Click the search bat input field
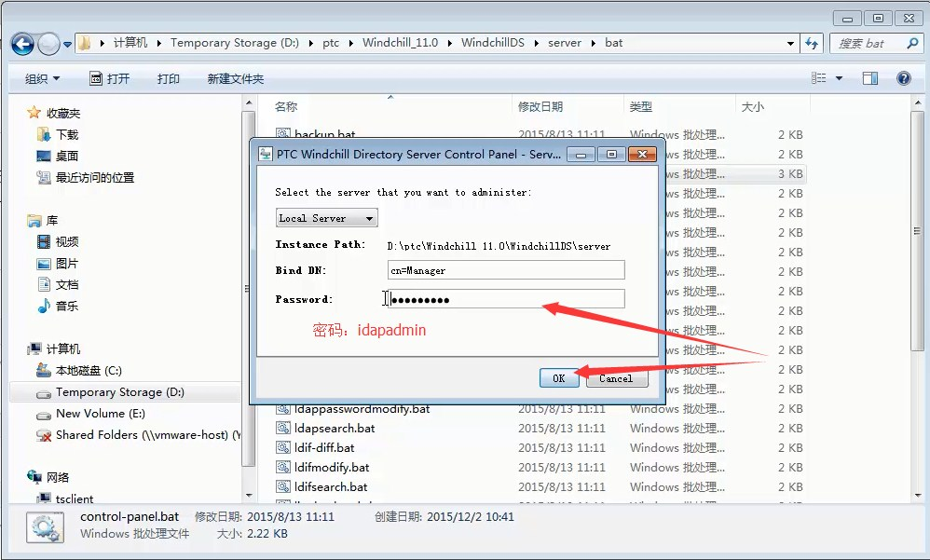The image size is (930, 560). 868,43
